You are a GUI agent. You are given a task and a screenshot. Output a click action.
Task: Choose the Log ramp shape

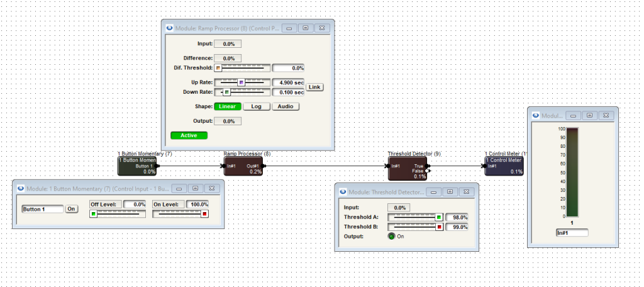(x=256, y=106)
